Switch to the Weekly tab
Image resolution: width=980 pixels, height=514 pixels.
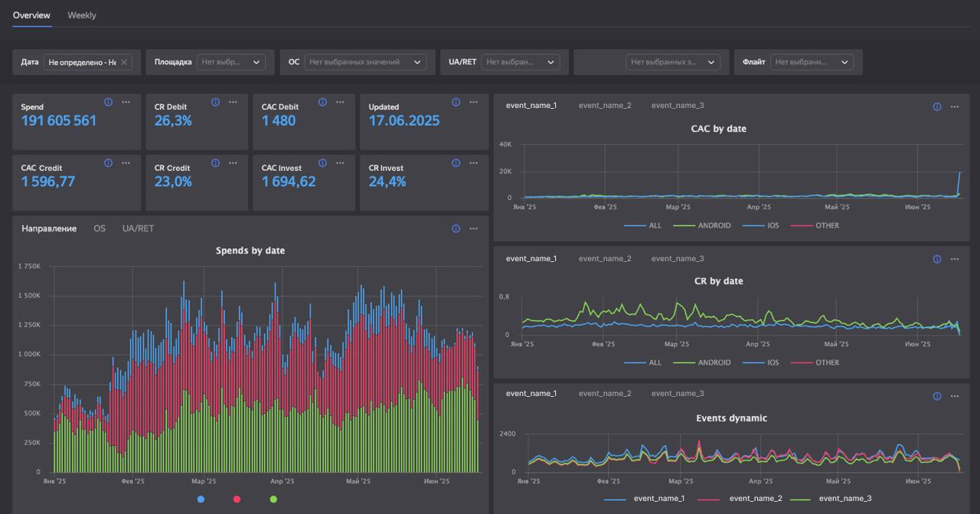coord(82,15)
